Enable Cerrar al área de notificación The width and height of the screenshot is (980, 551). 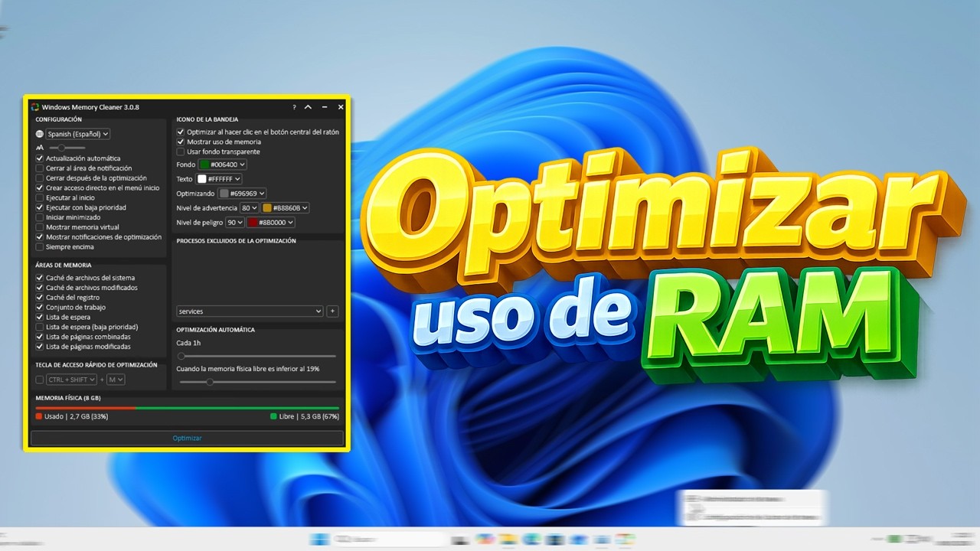coord(40,168)
